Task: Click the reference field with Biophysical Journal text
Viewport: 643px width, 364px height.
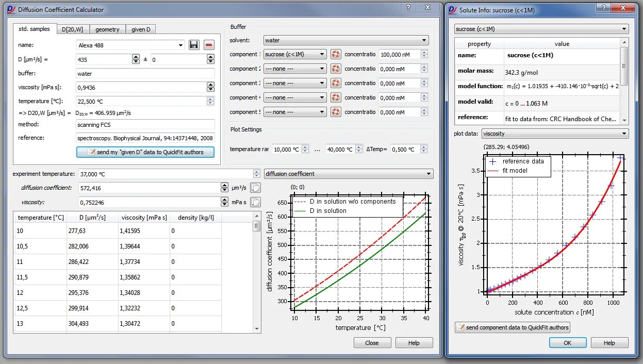Action: [x=145, y=138]
